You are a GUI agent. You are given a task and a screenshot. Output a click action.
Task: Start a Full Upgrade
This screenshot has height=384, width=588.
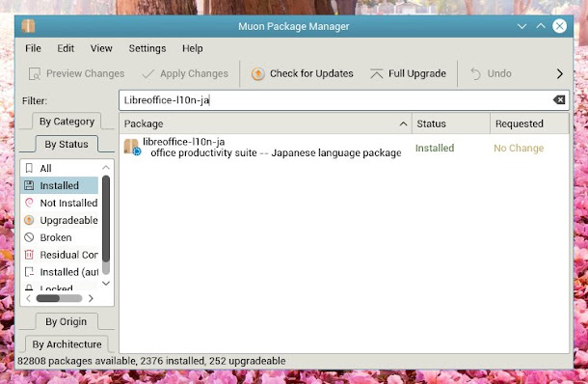408,73
